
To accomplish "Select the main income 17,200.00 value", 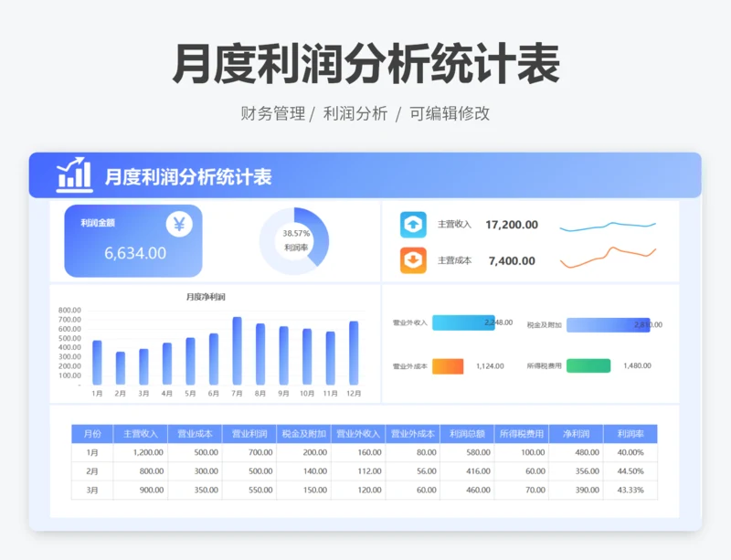I will (x=512, y=225).
